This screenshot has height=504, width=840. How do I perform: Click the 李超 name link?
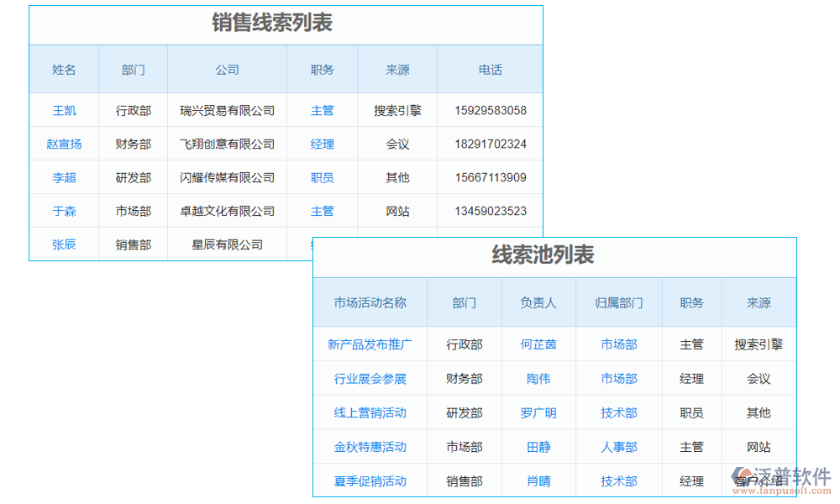[x=64, y=177]
